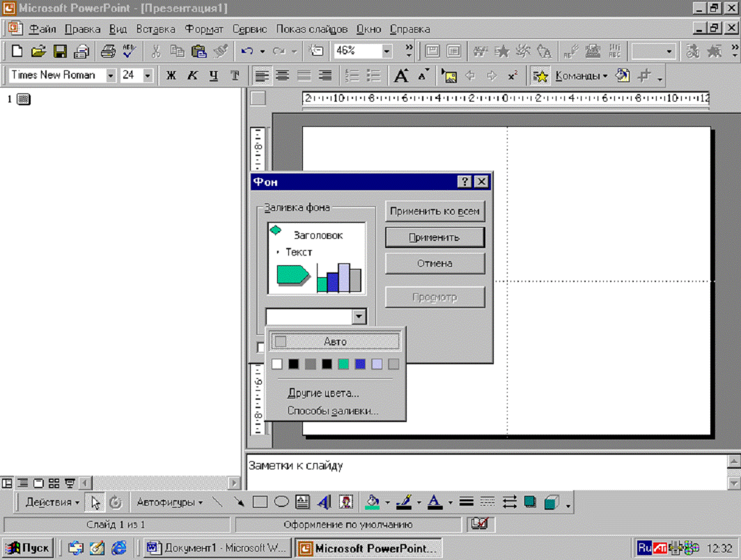Open the Times New Roman font dropdown
741x560 pixels.
pos(111,76)
